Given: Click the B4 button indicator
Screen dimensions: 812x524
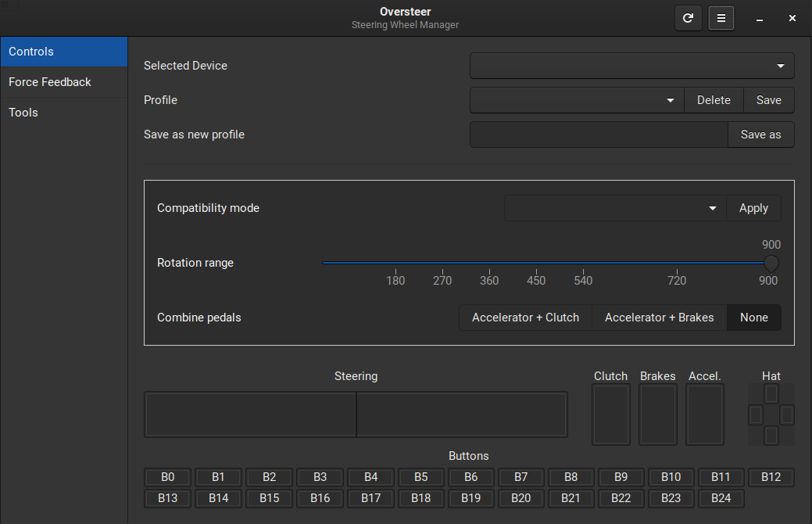Looking at the screenshot, I should tap(370, 477).
